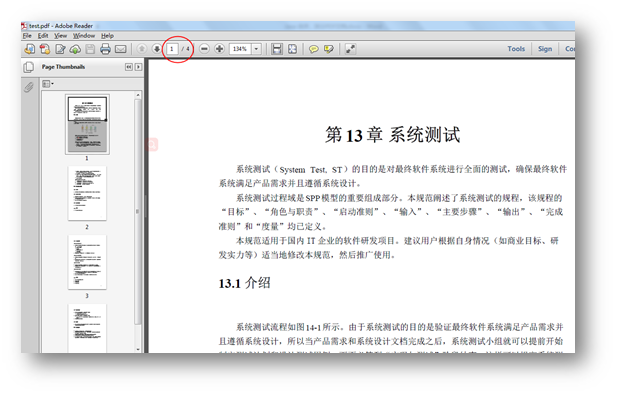Enter read mode with the expand arrows icon
The image size is (617, 395).
click(350, 49)
